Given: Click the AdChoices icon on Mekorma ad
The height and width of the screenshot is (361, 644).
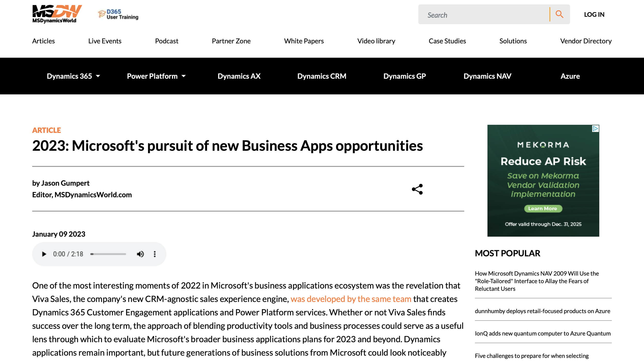Looking at the screenshot, I should 595,129.
